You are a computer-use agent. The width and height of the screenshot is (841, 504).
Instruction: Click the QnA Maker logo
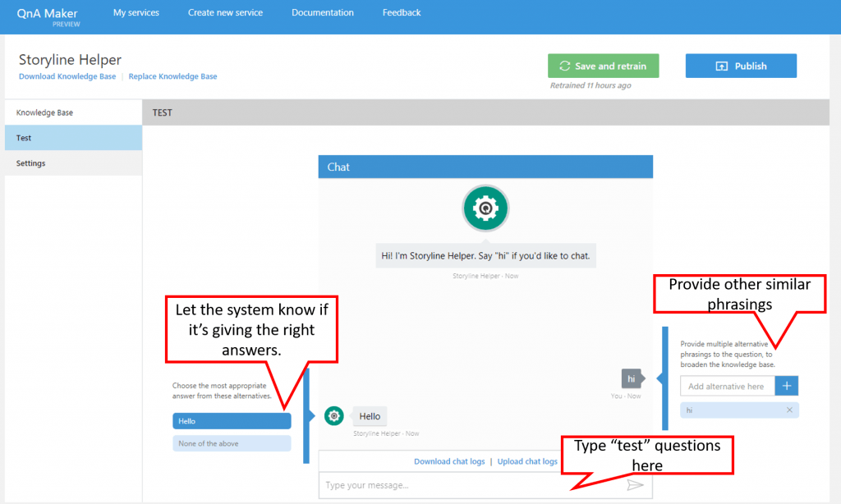click(x=47, y=14)
